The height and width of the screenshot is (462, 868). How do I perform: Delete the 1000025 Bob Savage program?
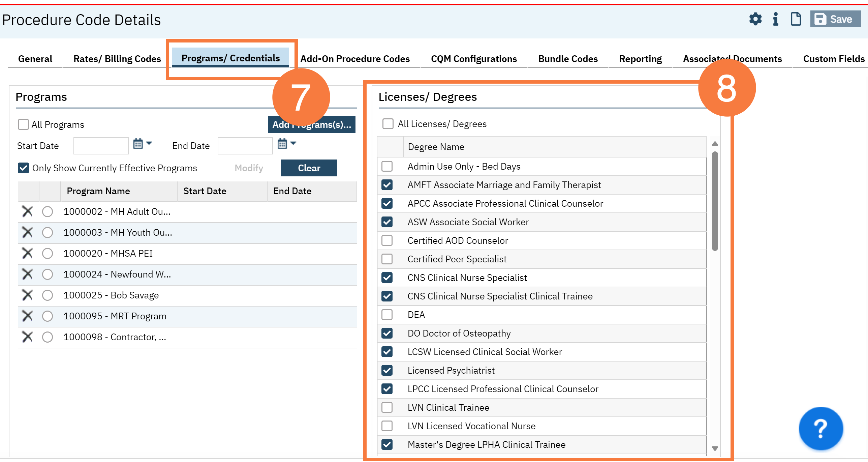(27, 295)
